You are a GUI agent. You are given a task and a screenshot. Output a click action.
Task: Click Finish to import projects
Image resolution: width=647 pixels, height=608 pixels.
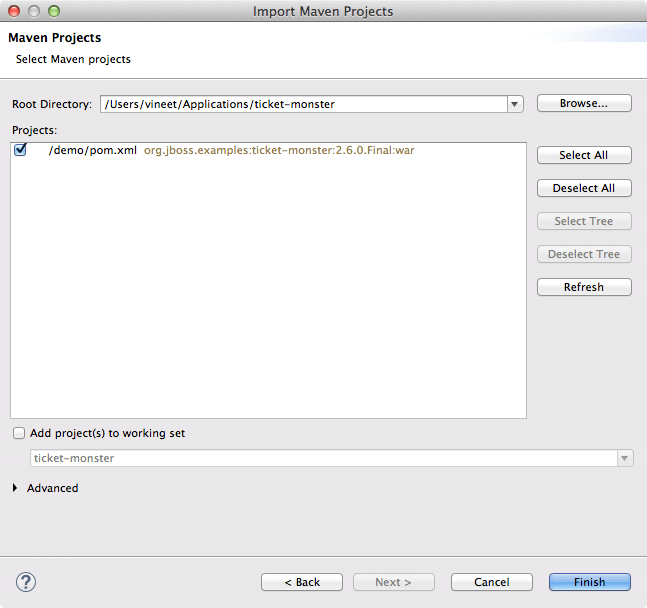pos(589,582)
